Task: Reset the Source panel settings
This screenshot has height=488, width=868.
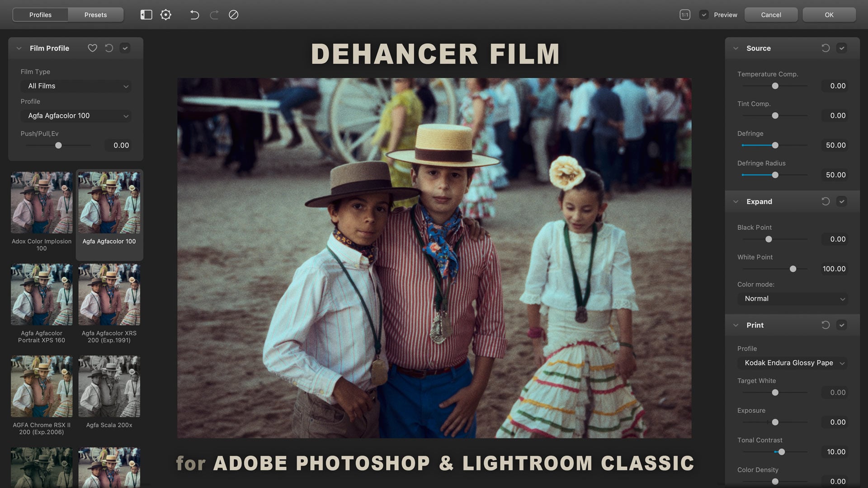Action: 825,48
